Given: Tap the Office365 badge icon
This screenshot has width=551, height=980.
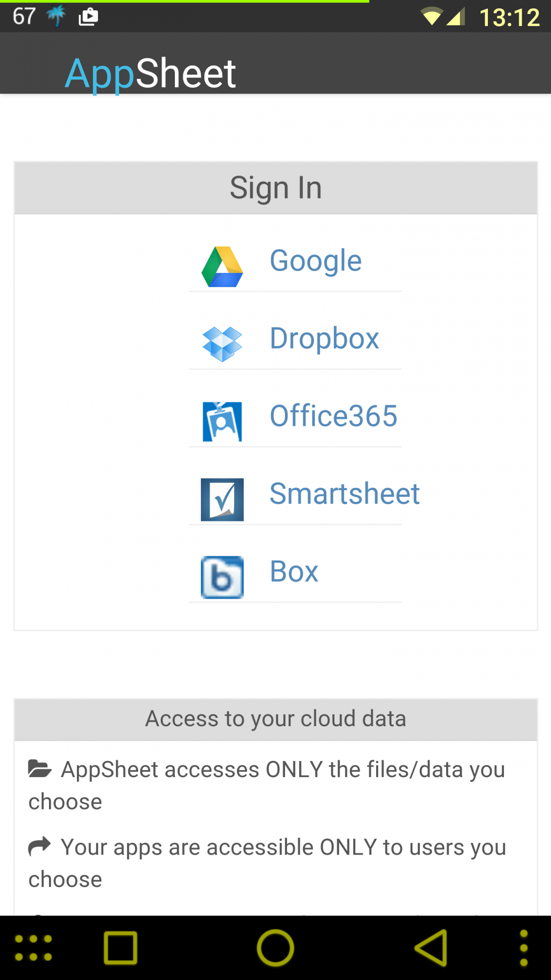Looking at the screenshot, I should click(222, 421).
